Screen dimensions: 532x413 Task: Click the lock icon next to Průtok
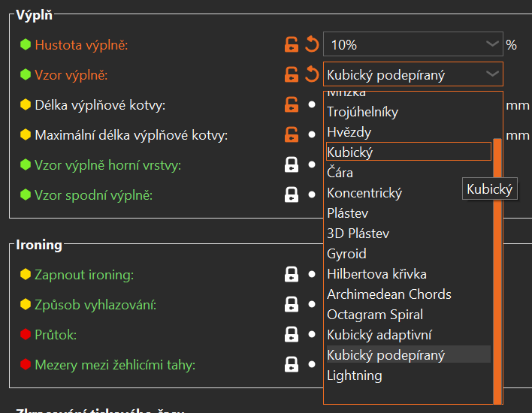pyautogui.click(x=291, y=335)
